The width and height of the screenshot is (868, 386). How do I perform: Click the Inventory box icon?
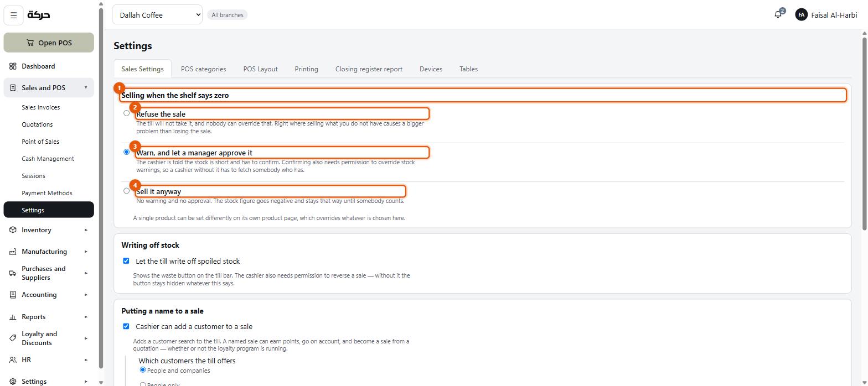pos(13,230)
